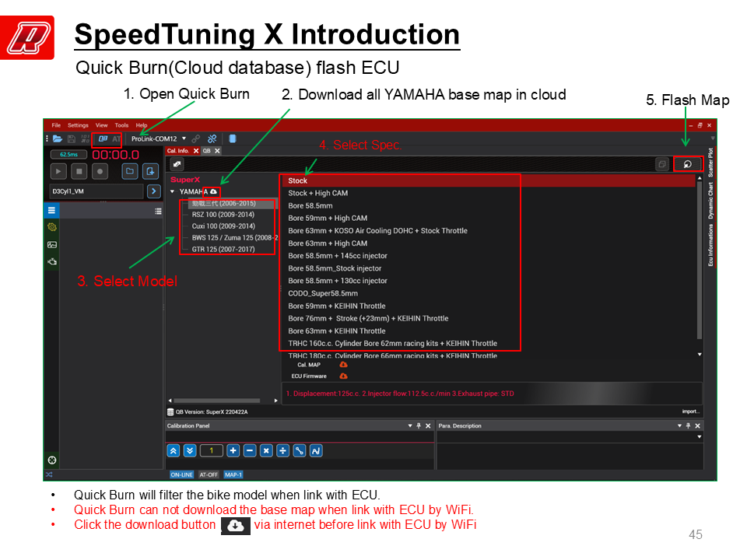Click the save disk icon in toolbar
The width and height of the screenshot is (747, 560).
pos(72,139)
